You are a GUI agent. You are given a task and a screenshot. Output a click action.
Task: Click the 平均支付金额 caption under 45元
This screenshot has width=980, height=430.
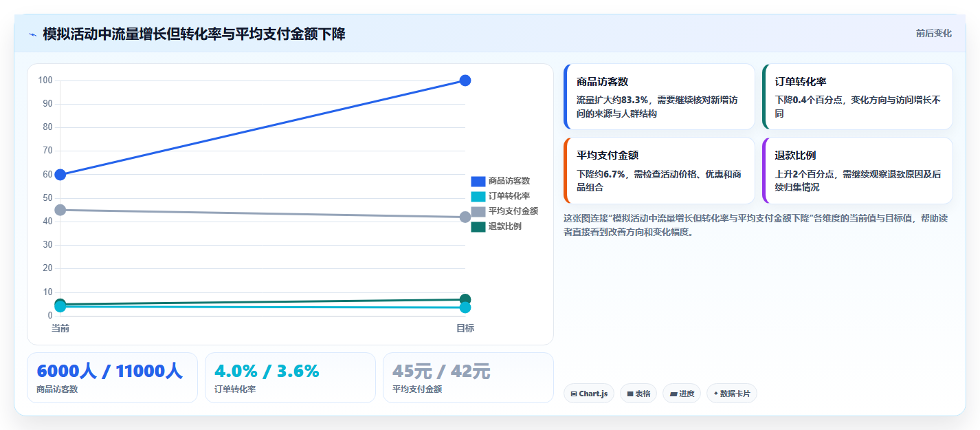pos(417,389)
